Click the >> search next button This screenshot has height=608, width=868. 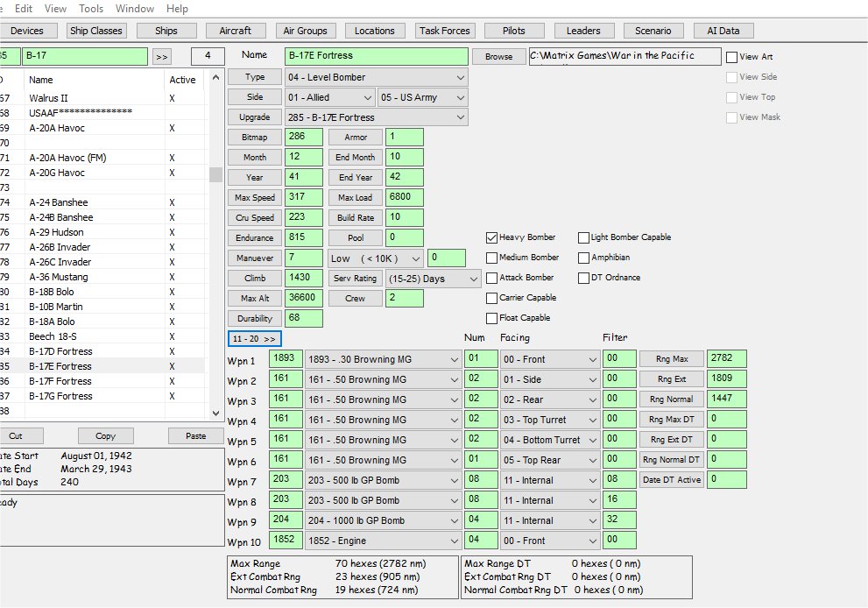point(162,56)
